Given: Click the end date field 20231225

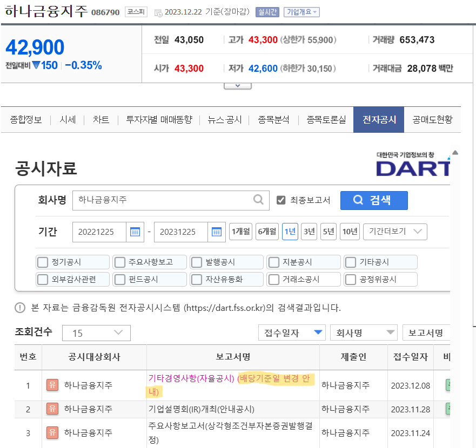Looking at the screenshot, I should point(181,232).
